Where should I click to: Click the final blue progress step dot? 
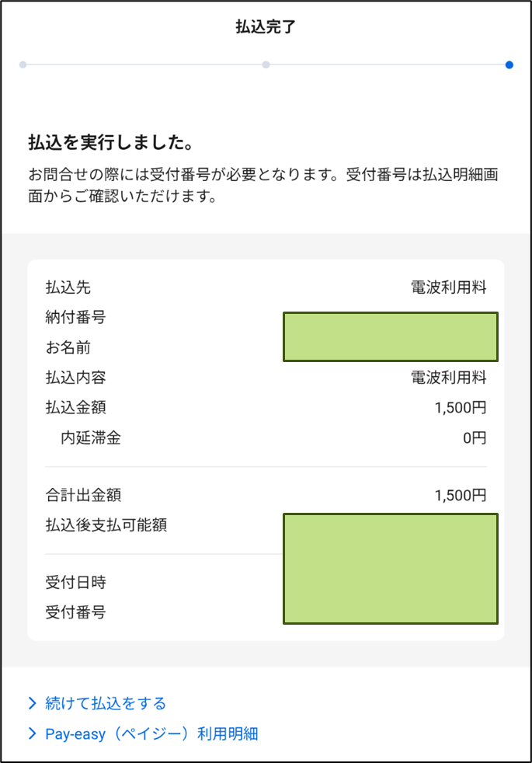pos(509,64)
